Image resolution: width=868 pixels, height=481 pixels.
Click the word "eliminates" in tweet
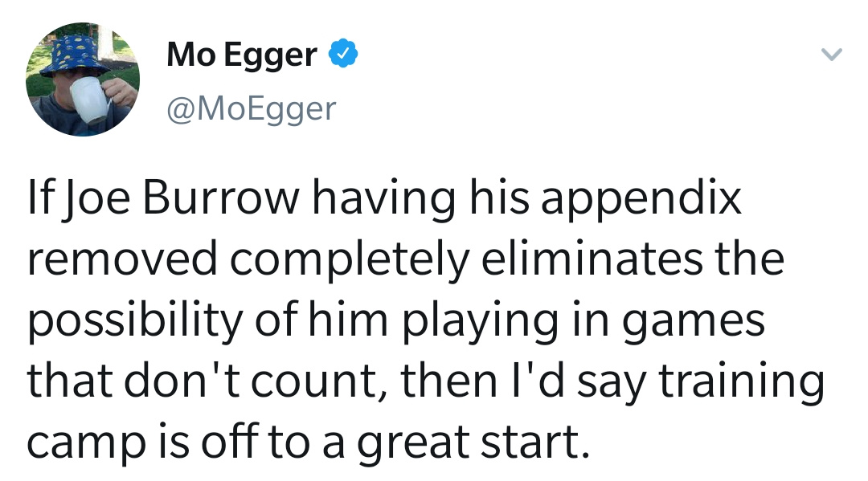click(x=592, y=259)
